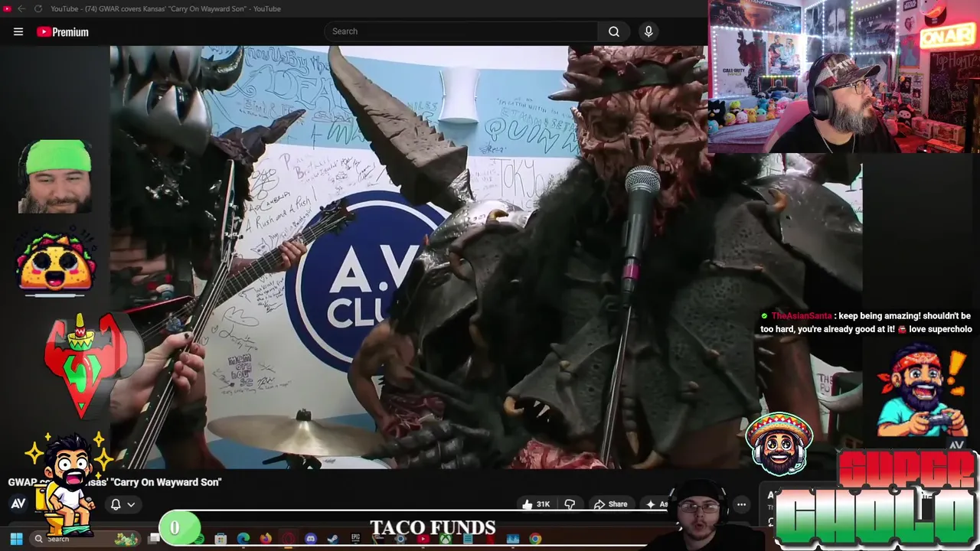Toggle the notification bell for this channel
Viewport: 980px width, 551px height.
click(116, 504)
